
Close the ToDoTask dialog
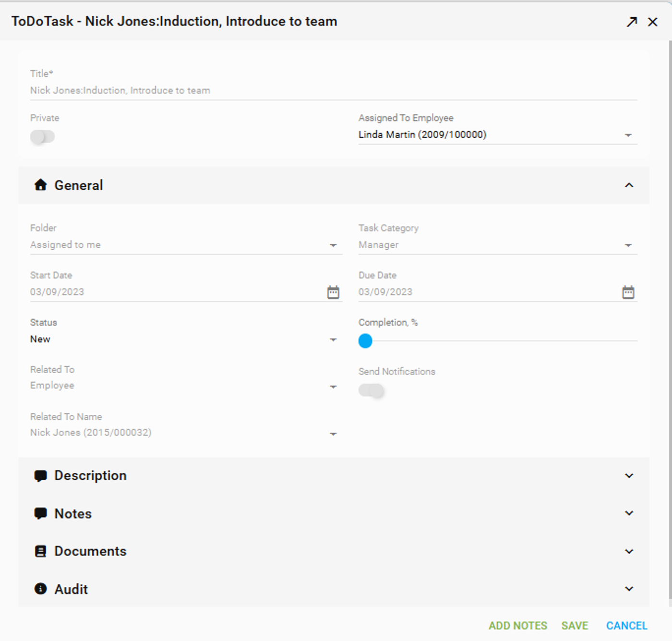652,22
